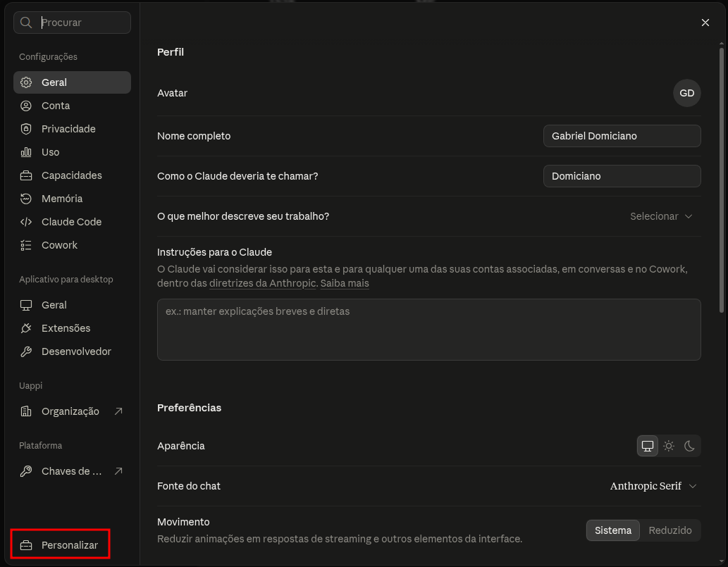Open Geral under Configurações

(x=72, y=82)
